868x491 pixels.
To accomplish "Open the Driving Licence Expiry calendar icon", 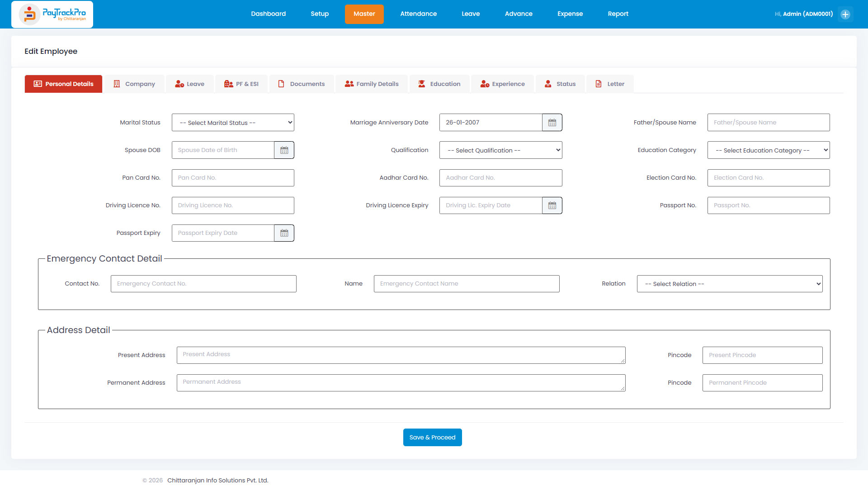I will pos(552,205).
